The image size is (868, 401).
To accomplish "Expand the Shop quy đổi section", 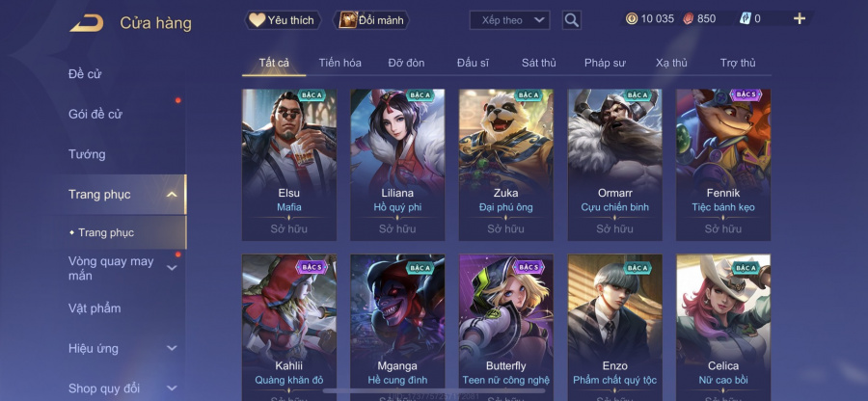I will [x=173, y=388].
